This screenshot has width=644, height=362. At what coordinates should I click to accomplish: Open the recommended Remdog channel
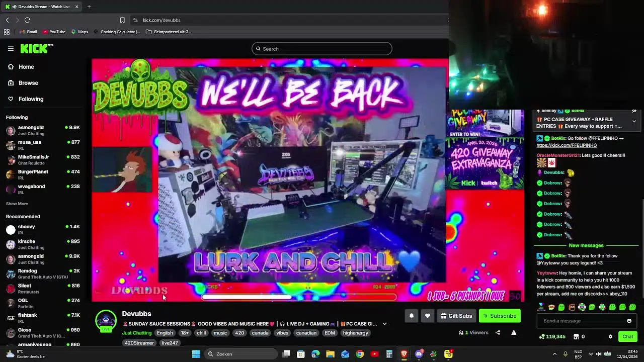pyautogui.click(x=43, y=274)
